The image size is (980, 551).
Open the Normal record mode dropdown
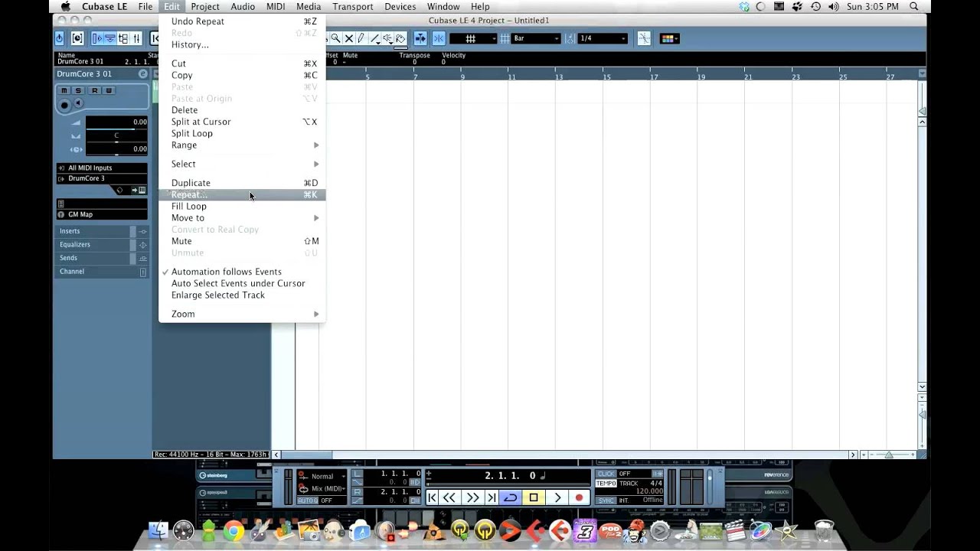(x=322, y=476)
